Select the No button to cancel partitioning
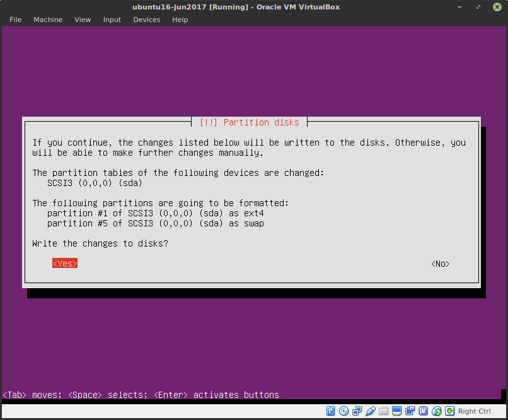508x420 pixels. (x=439, y=263)
